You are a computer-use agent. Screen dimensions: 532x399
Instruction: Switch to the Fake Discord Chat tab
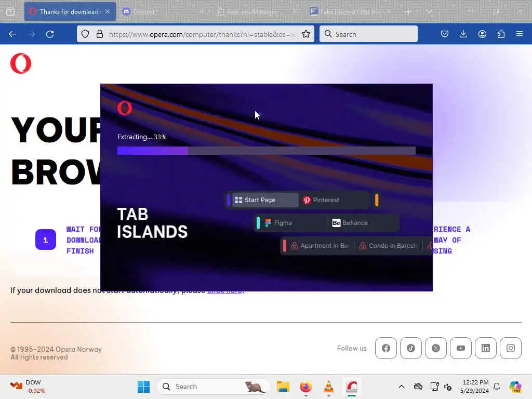[350, 11]
